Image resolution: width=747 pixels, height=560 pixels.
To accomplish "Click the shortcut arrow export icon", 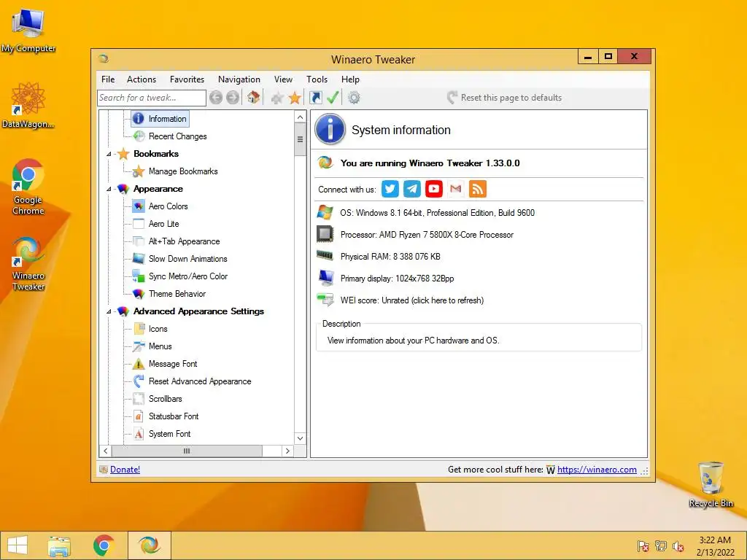I will (x=315, y=98).
